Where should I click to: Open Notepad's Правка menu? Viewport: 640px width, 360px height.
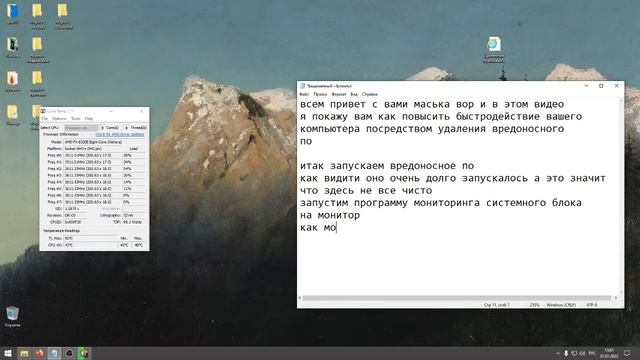320,94
